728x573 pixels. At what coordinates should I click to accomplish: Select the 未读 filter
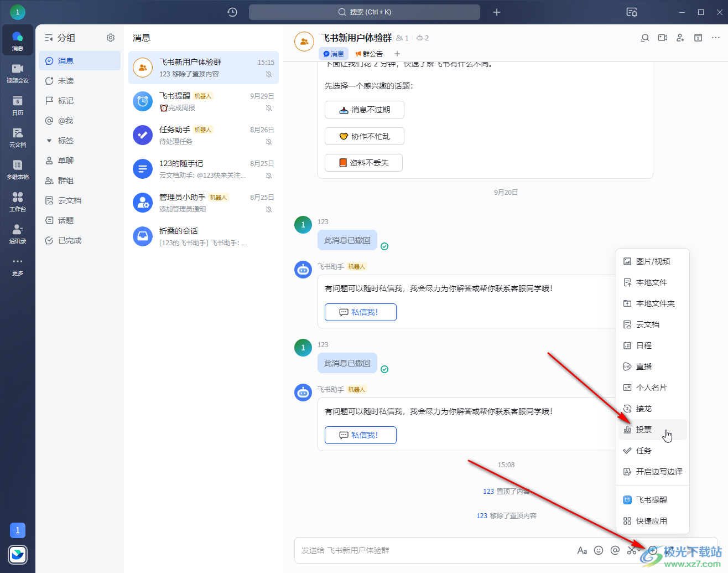[80, 81]
